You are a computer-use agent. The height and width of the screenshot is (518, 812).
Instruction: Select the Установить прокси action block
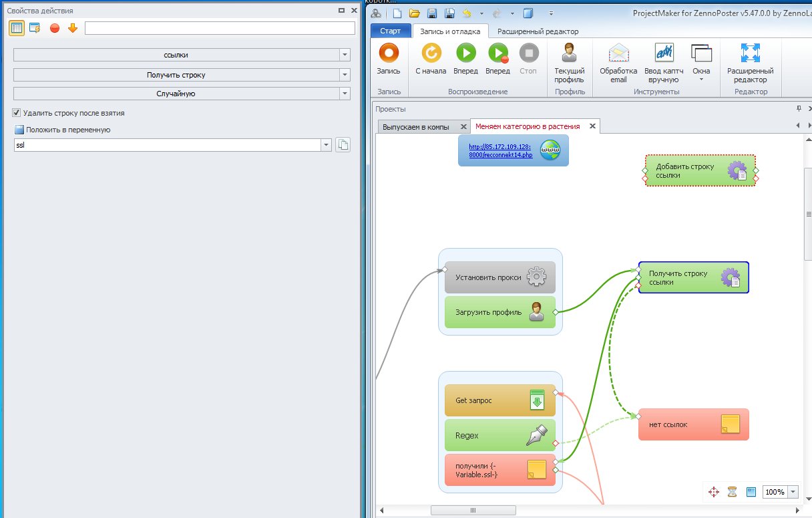500,277
